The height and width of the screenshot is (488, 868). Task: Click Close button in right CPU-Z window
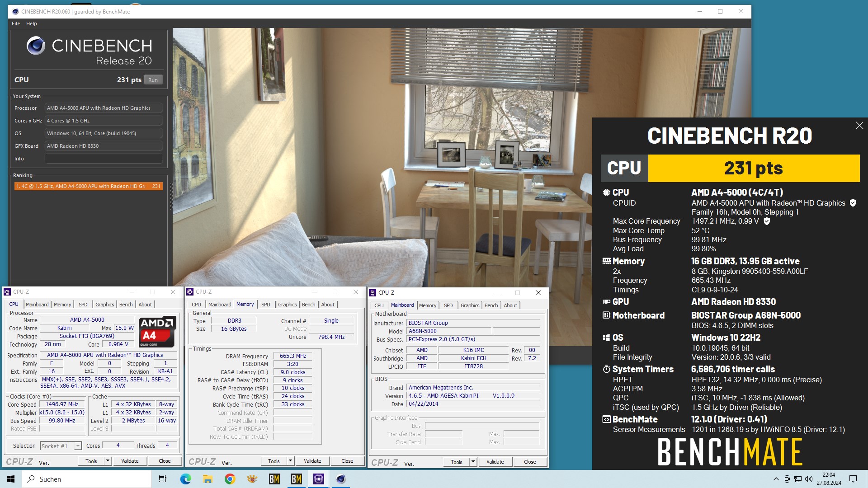click(x=530, y=462)
